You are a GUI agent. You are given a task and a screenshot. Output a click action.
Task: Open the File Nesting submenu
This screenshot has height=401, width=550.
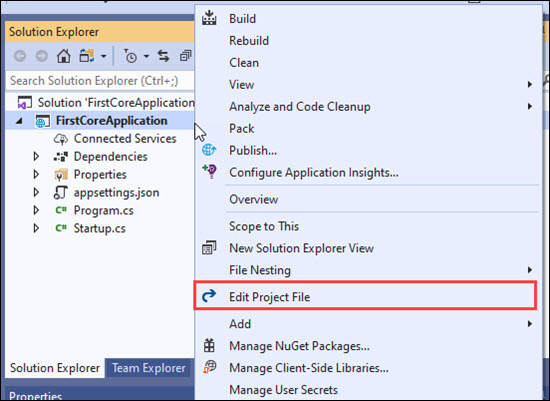pos(367,270)
